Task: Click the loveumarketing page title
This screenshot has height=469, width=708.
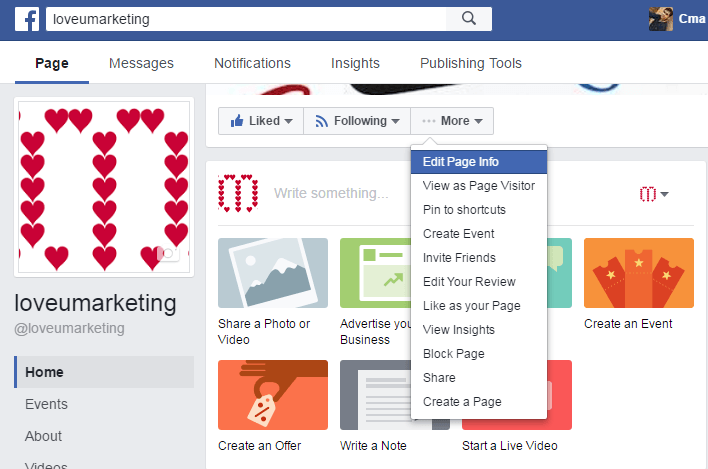Action: pos(95,302)
